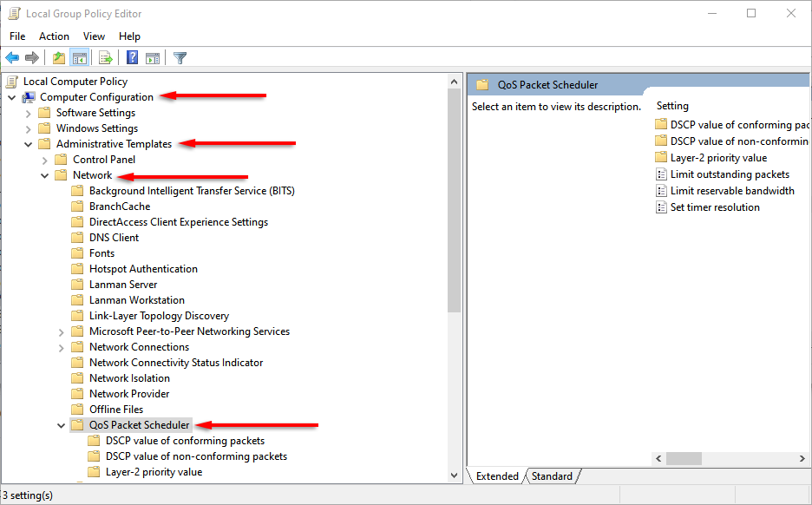The height and width of the screenshot is (505, 812).
Task: Open Help via the question mark icon
Action: [x=132, y=58]
